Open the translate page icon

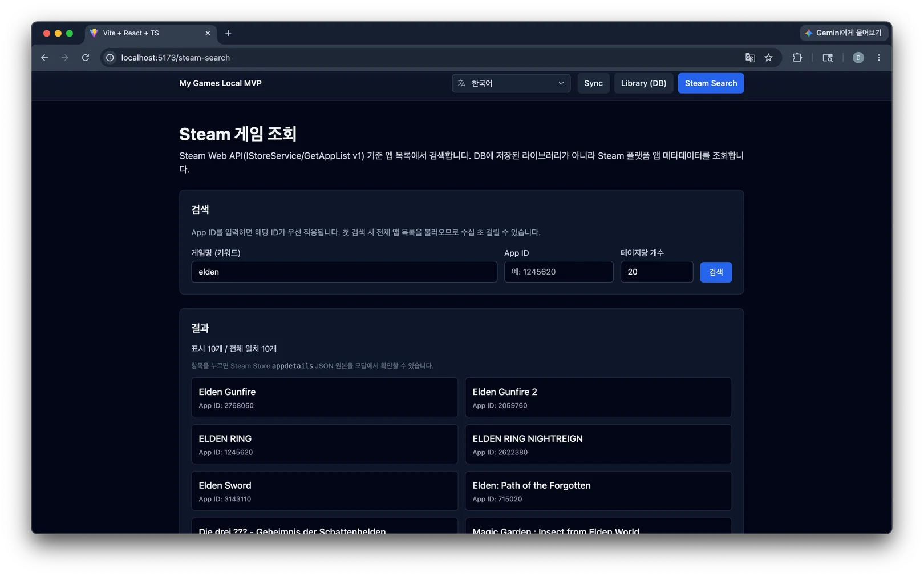750,58
